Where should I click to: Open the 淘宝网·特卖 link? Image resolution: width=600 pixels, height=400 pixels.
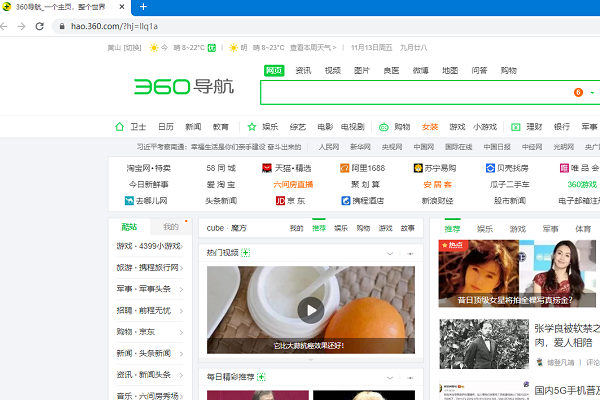[148, 168]
